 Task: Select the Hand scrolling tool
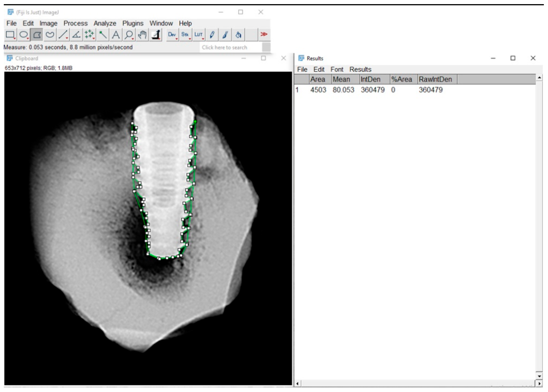tap(142, 35)
